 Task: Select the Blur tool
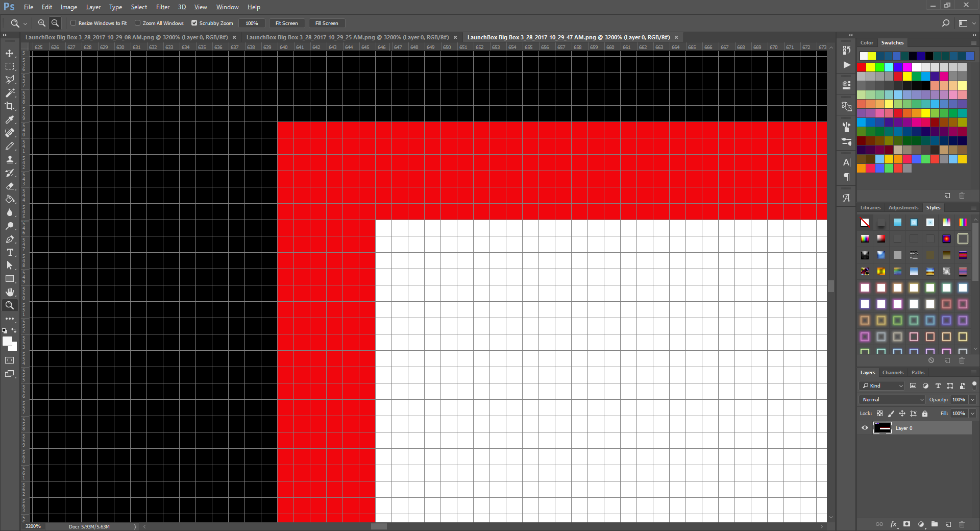(x=10, y=212)
